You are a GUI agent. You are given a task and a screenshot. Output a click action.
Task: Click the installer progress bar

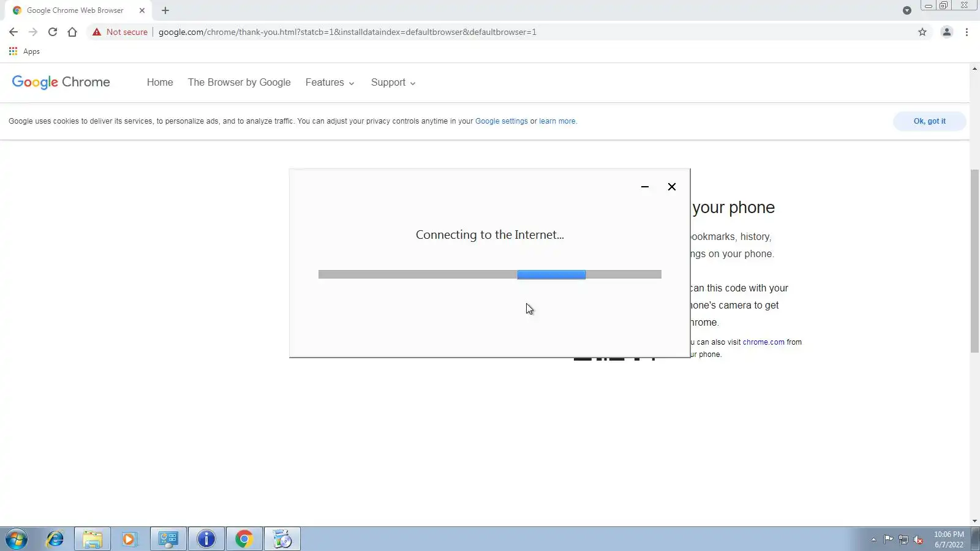pyautogui.click(x=490, y=274)
